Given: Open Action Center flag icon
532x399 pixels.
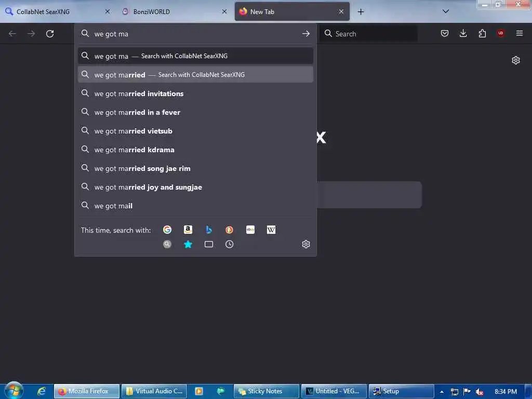Looking at the screenshot, I should point(467,391).
